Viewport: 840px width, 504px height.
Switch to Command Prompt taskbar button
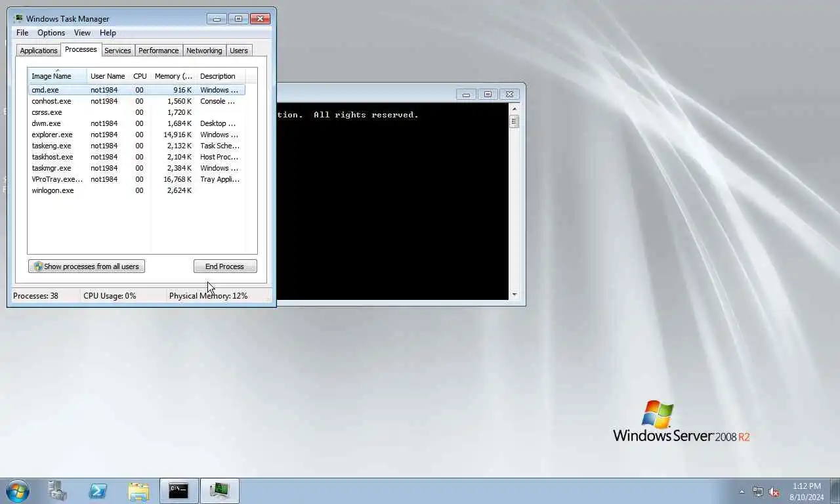(178, 491)
